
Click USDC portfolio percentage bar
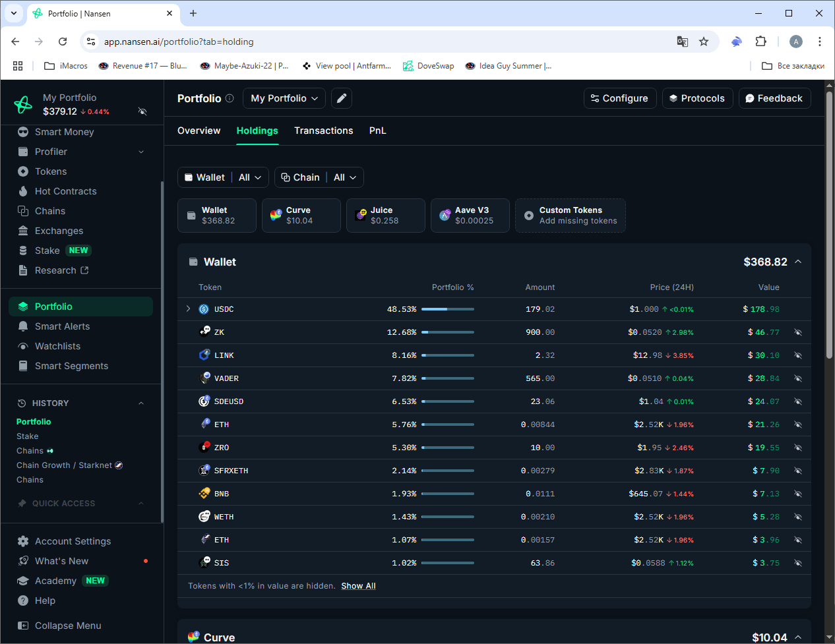click(x=448, y=309)
